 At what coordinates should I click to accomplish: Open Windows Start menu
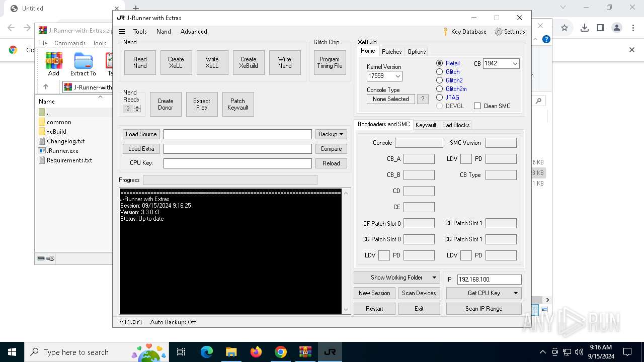[12, 352]
